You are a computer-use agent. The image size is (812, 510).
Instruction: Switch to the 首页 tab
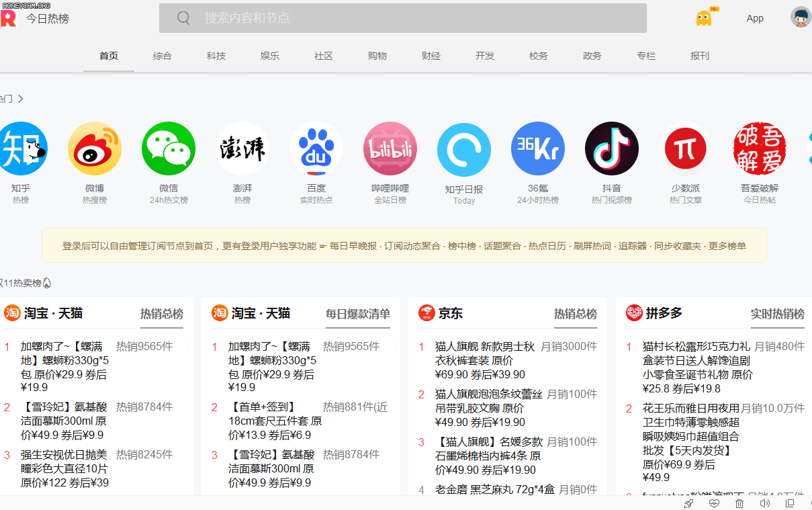(x=109, y=56)
